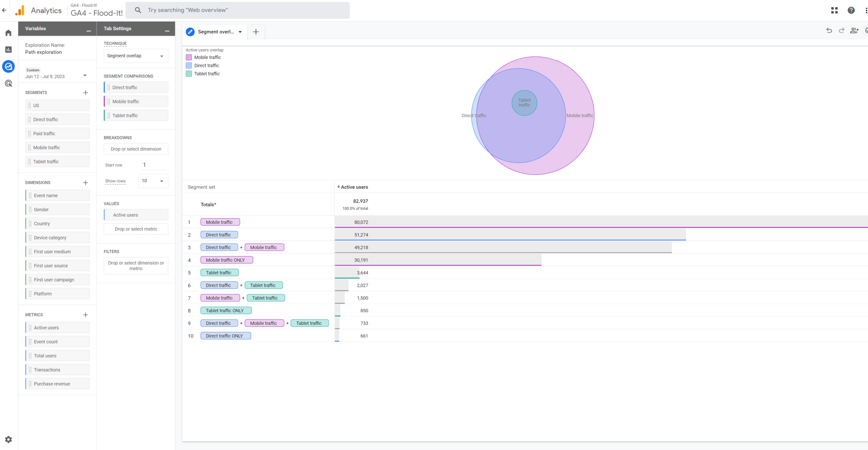Viewport: 868px width, 450px height.
Task: Open the Google apps grid icon
Action: (x=834, y=10)
